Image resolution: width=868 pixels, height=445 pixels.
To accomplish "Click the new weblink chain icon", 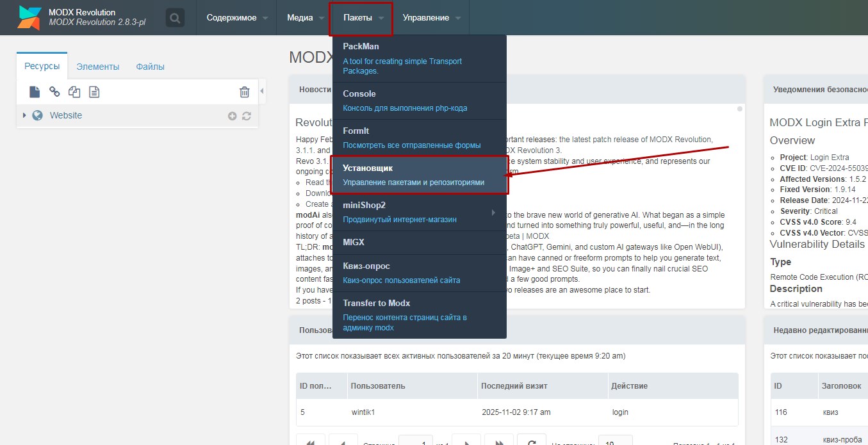I will 54,92.
